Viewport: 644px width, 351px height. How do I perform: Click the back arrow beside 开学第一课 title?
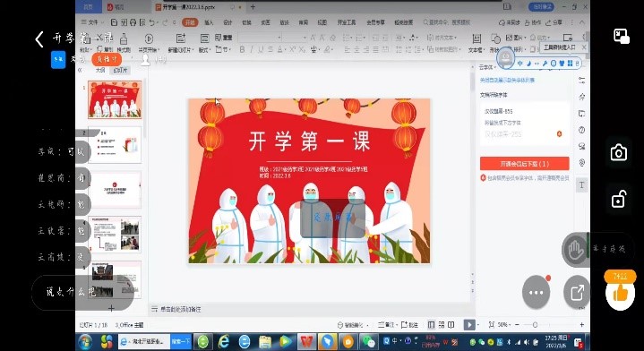39,39
